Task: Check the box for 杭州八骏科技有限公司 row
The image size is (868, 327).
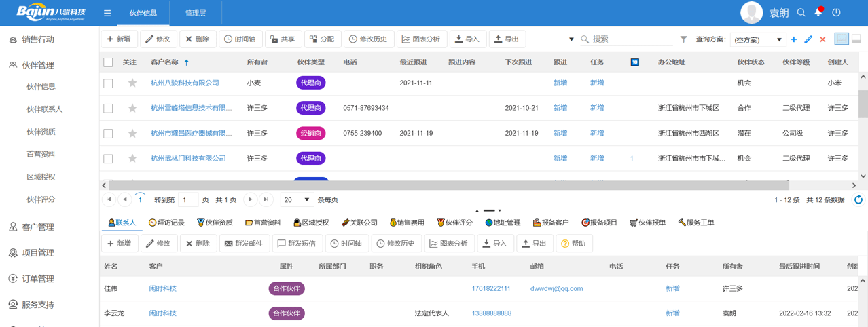Action: coord(108,83)
